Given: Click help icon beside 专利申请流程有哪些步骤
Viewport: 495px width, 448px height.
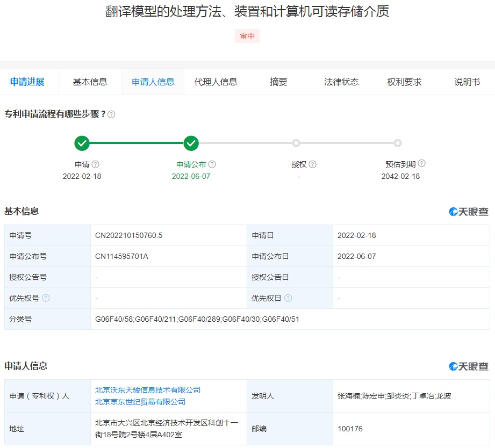Looking at the screenshot, I should tap(111, 114).
